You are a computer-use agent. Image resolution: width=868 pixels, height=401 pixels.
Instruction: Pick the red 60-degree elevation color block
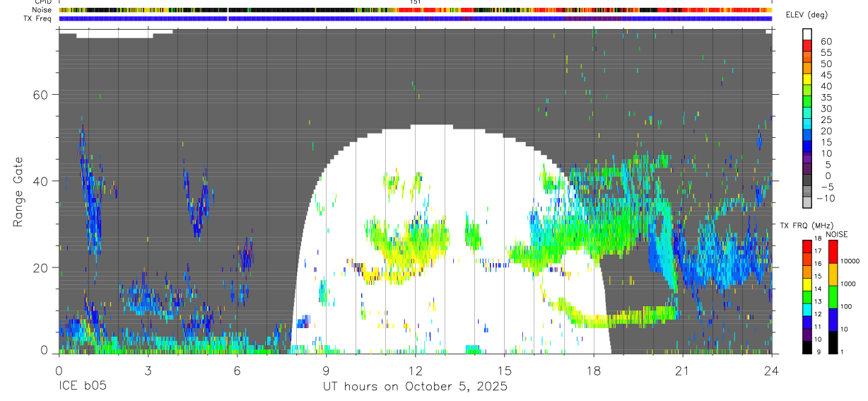point(807,45)
